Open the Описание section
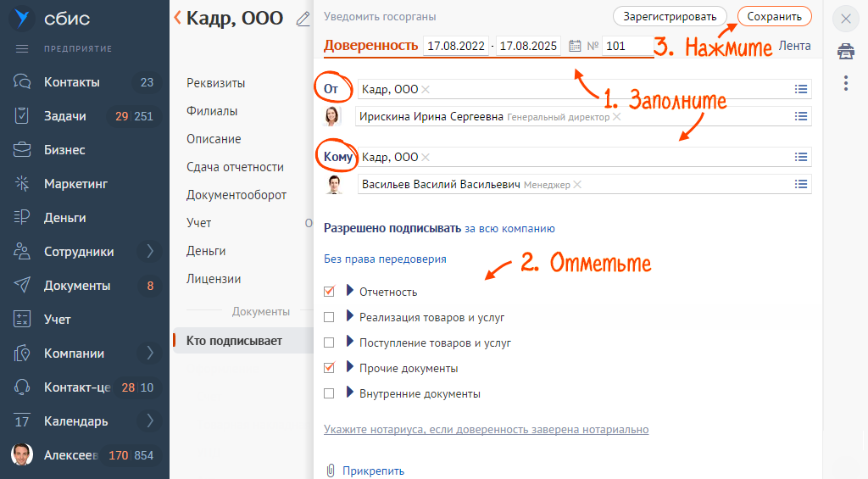Screen dimensions: 868x479 coord(214,139)
